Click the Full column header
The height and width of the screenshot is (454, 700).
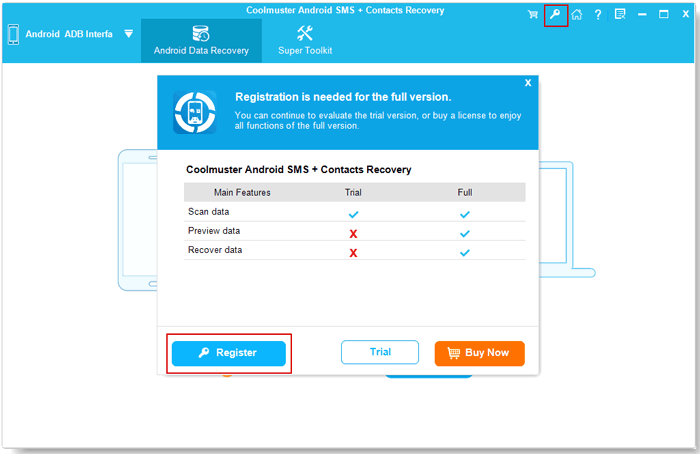465,192
